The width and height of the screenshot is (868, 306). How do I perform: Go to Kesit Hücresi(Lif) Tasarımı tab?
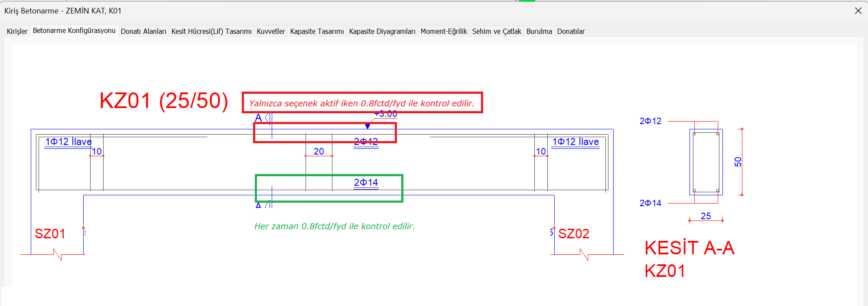point(211,31)
